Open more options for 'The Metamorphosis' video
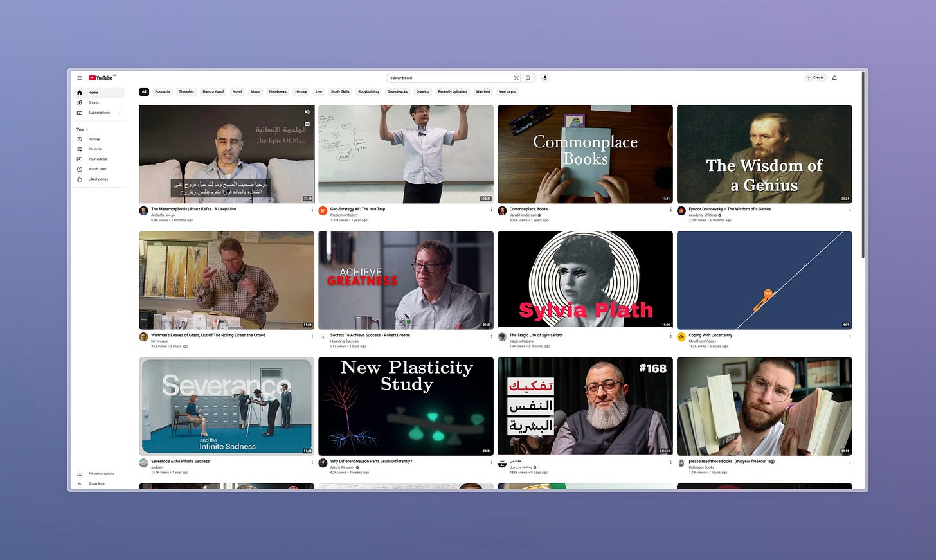 [x=312, y=210]
